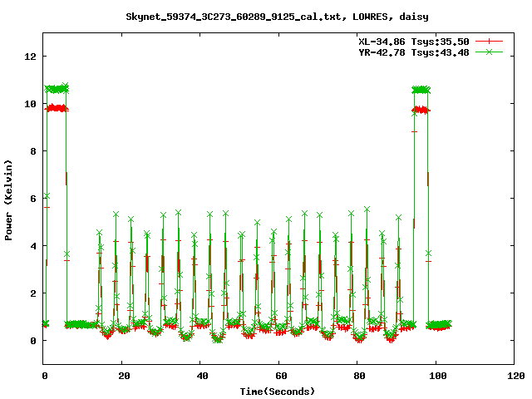Click the y-axis tick label 12
The height and width of the screenshot is (399, 532).
pyautogui.click(x=30, y=57)
